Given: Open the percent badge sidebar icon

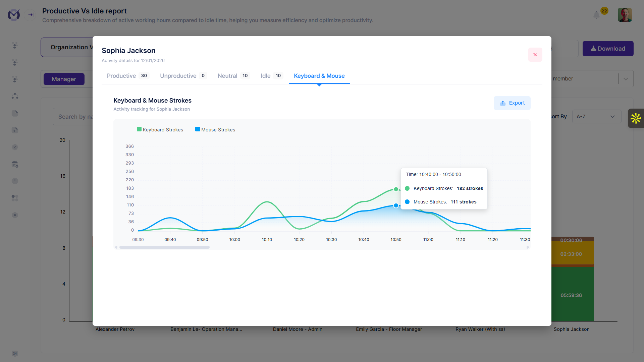Looking at the screenshot, I should pyautogui.click(x=15, y=147).
